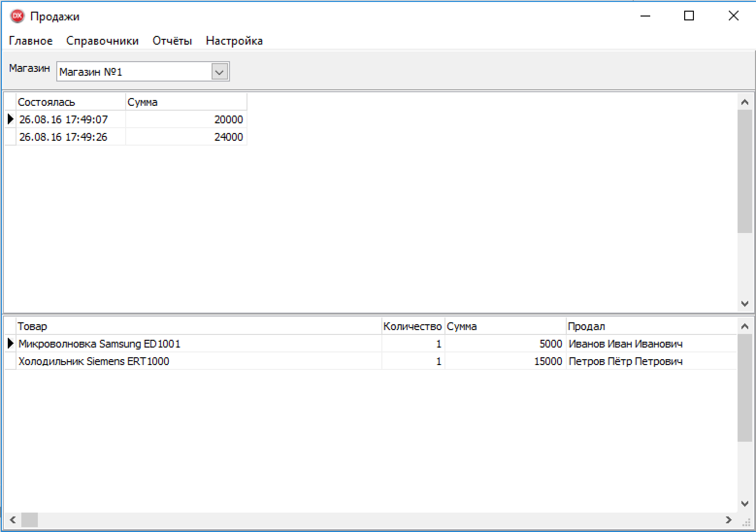Click quantity cell of Микроволновка row

[x=413, y=344]
